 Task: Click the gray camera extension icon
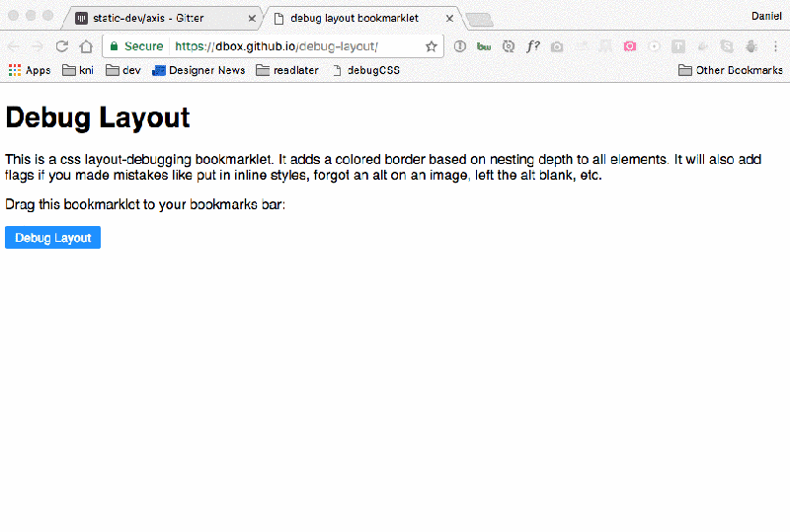[x=557, y=46]
